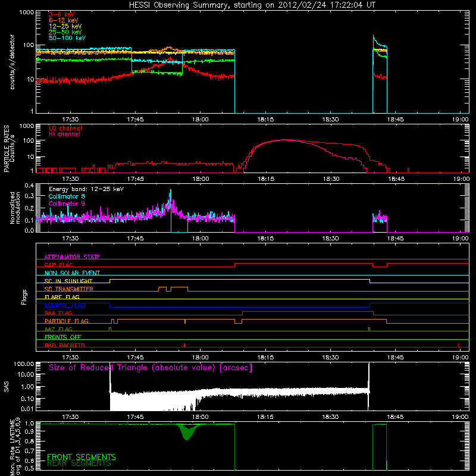The image size is (476, 476).
Task: Click the SAA FLAG label
Action: (58, 313)
